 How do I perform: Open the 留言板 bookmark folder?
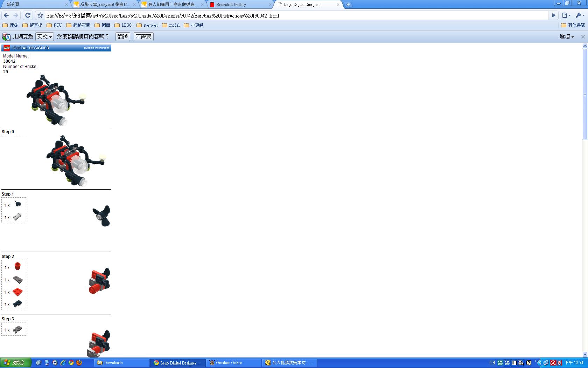pos(32,25)
